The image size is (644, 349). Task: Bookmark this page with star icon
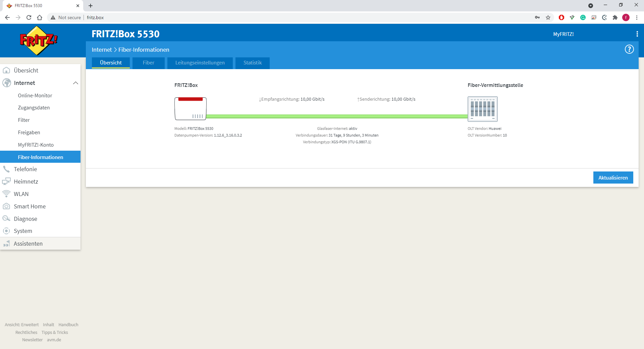pyautogui.click(x=548, y=17)
